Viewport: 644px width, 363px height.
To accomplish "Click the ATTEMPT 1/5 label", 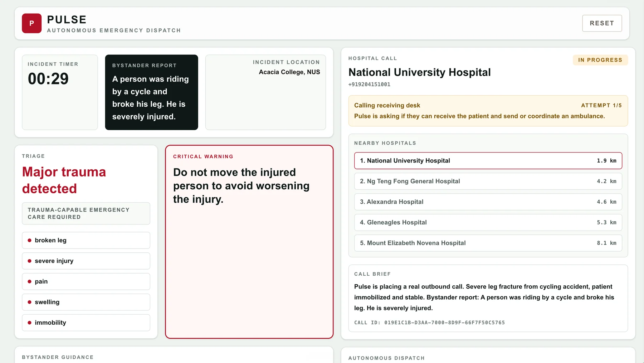I will [601, 105].
